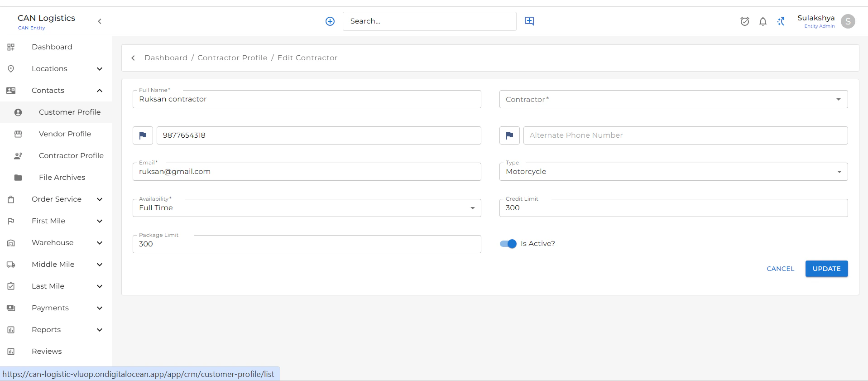868x381 pixels.
Task: Click the Vendor Profile store icon
Action: (x=18, y=134)
